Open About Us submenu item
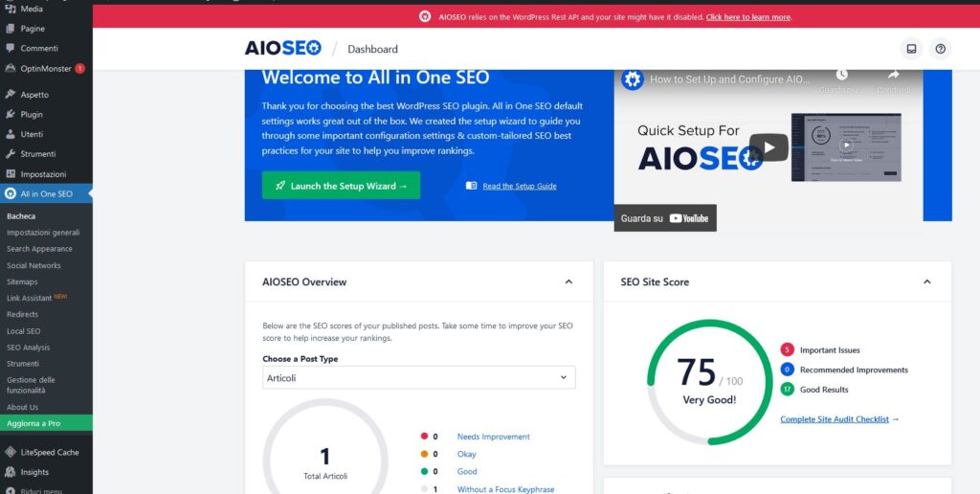 (23, 407)
